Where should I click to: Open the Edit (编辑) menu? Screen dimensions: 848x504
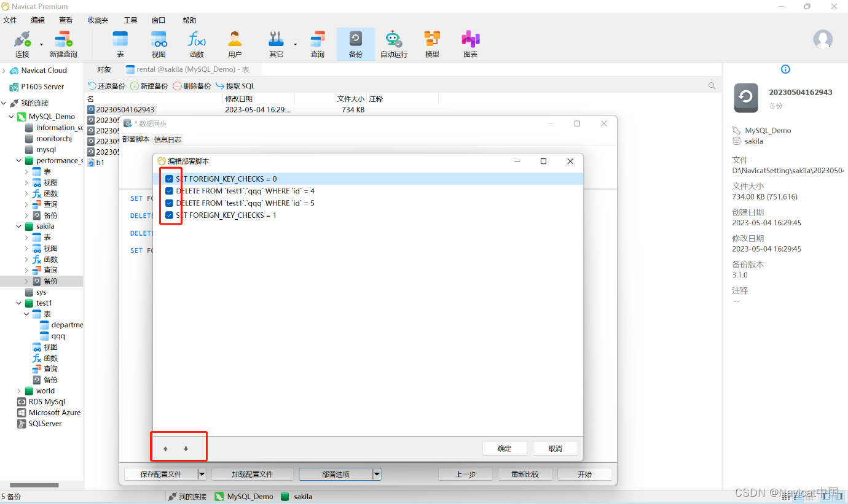point(38,20)
